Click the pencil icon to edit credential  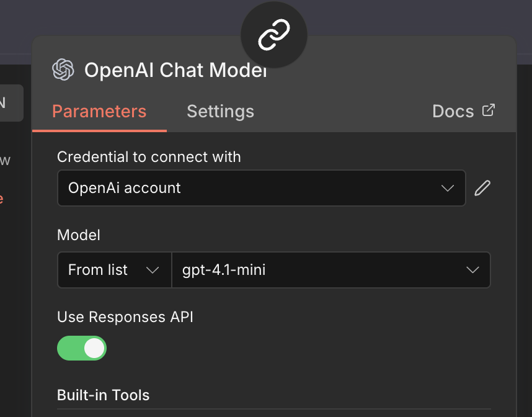(x=482, y=188)
